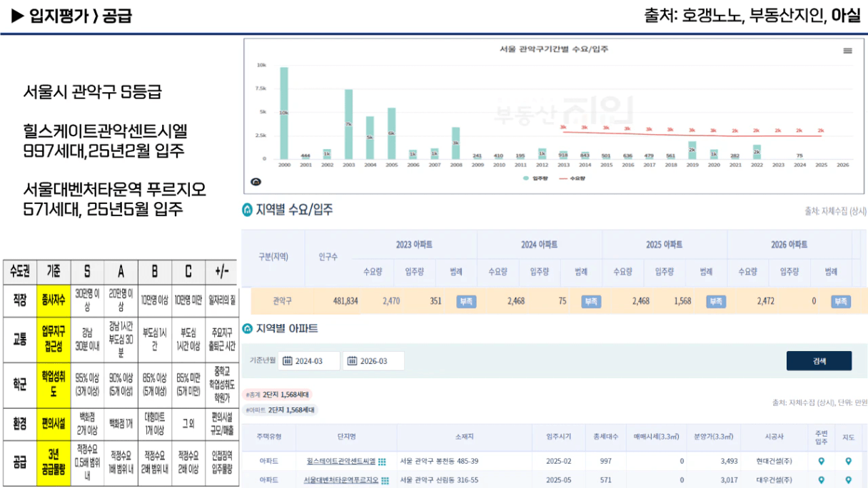Viewport: 868px width, 488px height.
Task: Click the 부족 badge under 2024 아파트
Action: click(x=591, y=301)
